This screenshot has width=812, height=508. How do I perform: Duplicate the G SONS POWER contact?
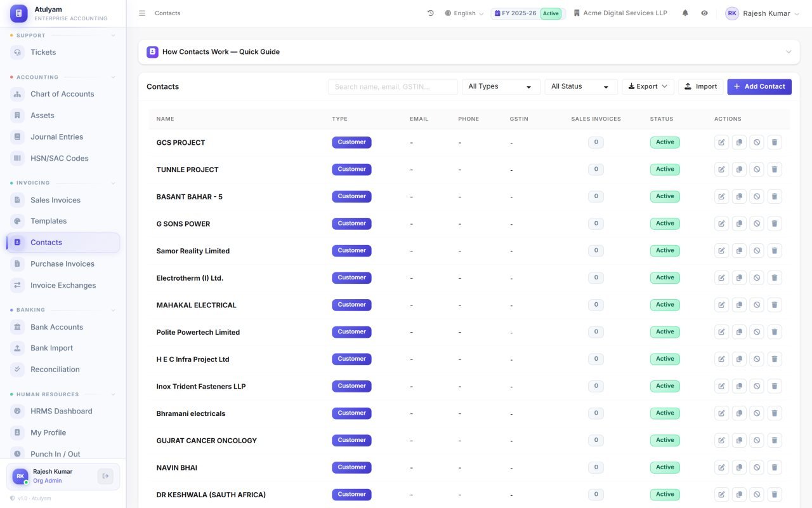739,224
